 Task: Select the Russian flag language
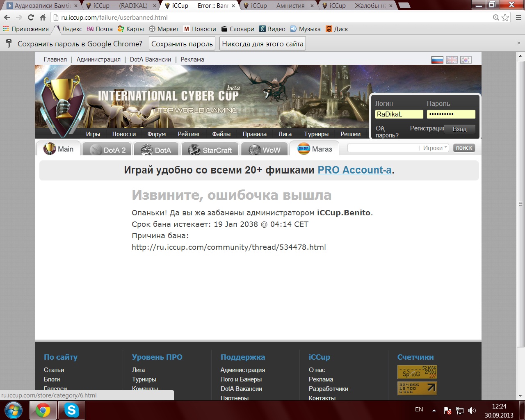tap(437, 60)
